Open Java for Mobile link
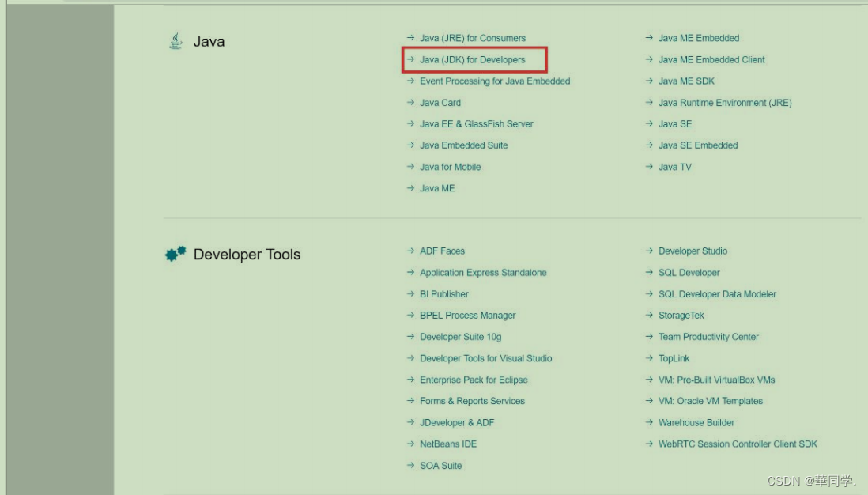The height and width of the screenshot is (495, 868). [x=450, y=167]
